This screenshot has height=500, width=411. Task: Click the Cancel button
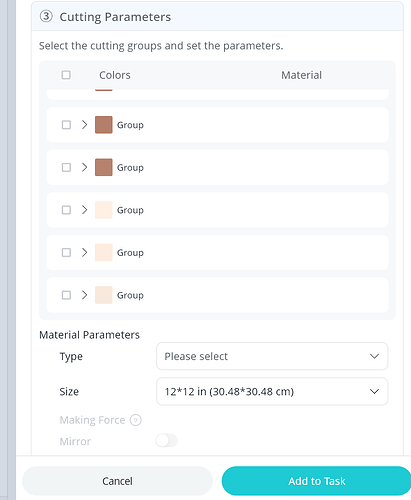click(117, 481)
